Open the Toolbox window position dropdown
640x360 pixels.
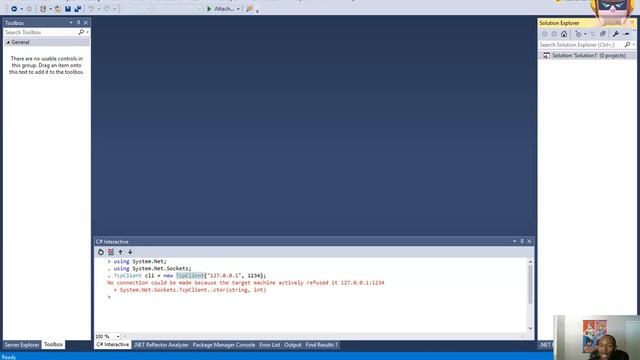coord(71,23)
